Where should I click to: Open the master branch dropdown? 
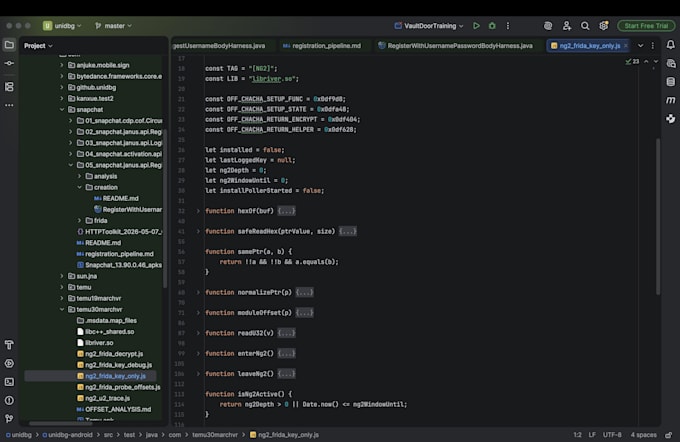tap(113, 26)
